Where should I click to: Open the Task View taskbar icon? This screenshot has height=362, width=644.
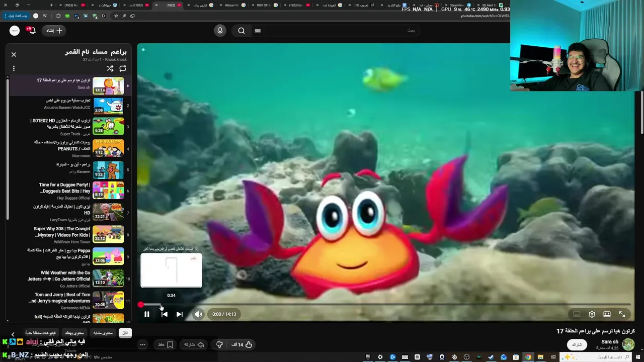coord(553,357)
